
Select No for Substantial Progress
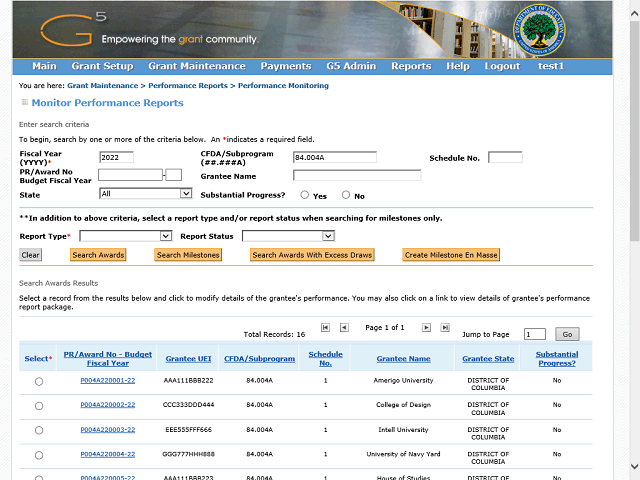pos(346,196)
